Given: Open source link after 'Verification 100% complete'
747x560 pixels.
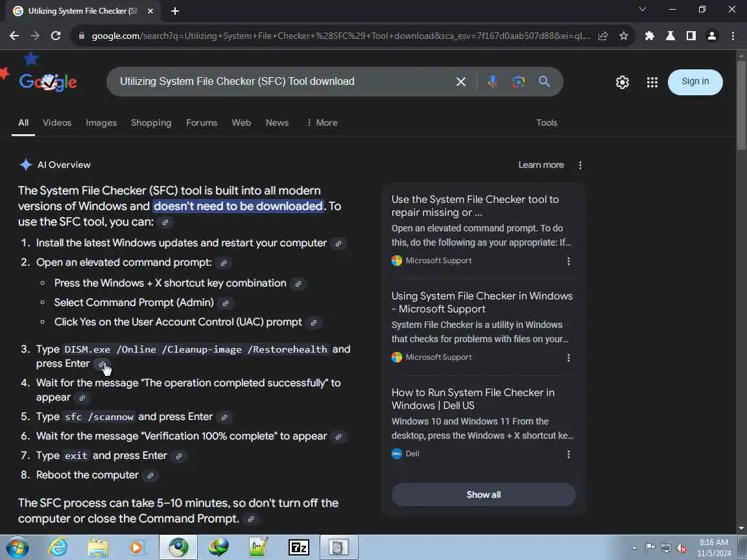Looking at the screenshot, I should 338,437.
